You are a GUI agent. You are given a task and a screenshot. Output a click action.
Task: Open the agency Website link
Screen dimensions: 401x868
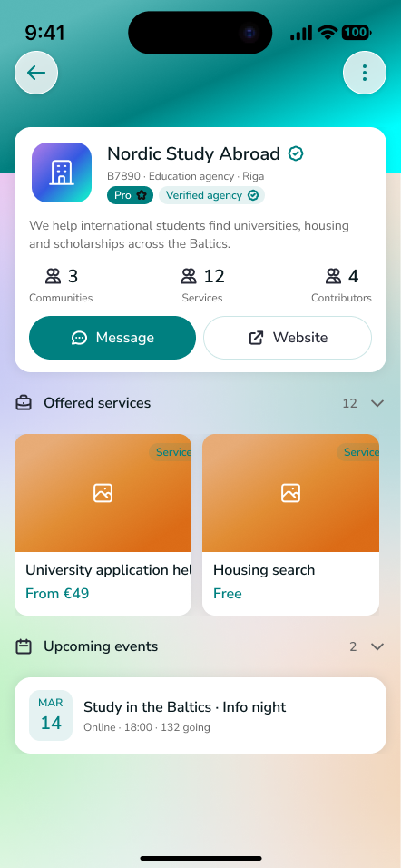pyautogui.click(x=288, y=338)
